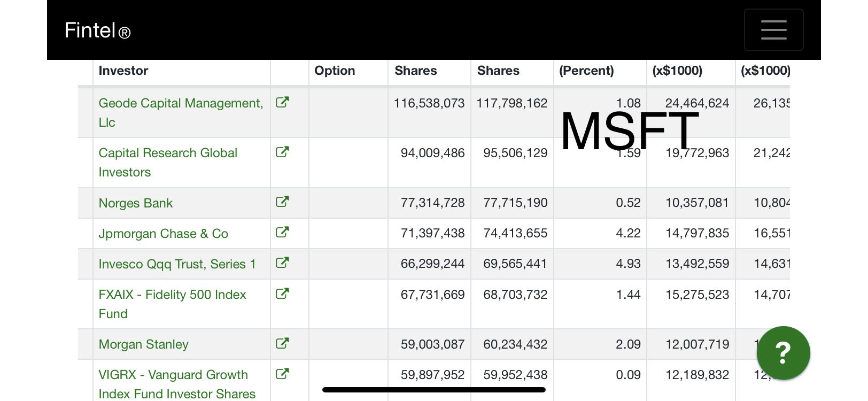Open Jpmorgan Chase & Co investor page

[x=164, y=234]
